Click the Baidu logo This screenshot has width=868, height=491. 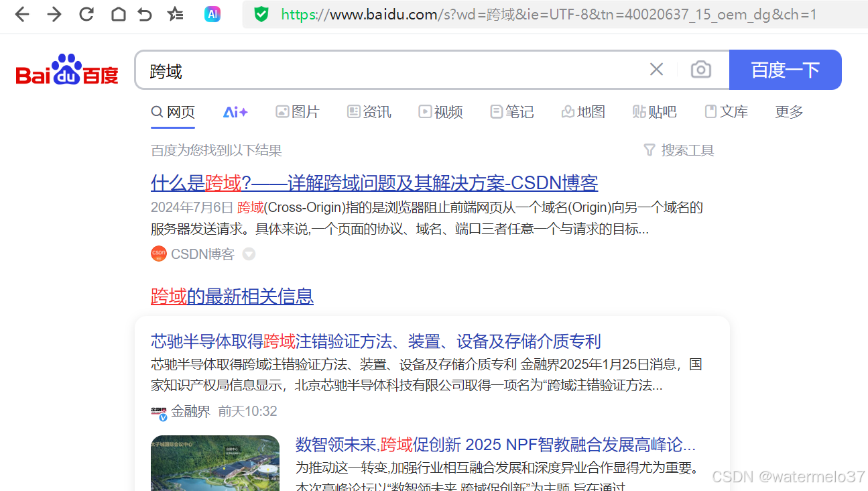[x=67, y=70]
